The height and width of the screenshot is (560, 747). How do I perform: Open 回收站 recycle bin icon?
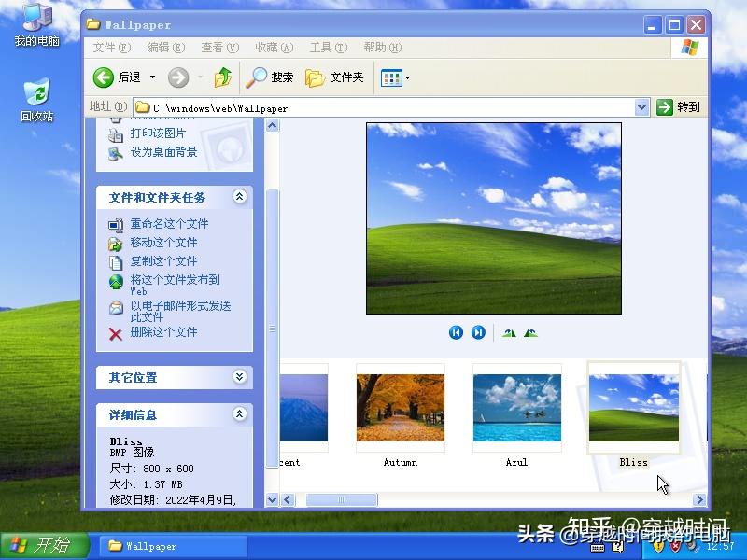coord(36,101)
